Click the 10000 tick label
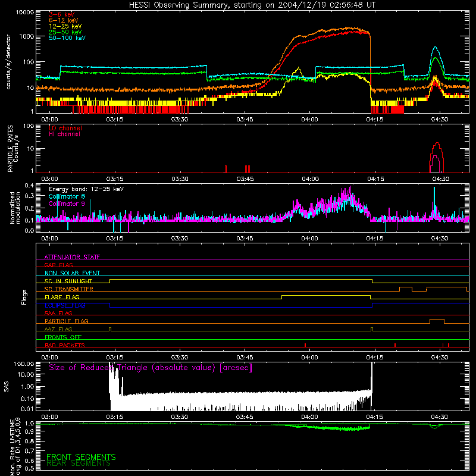Image resolution: width=476 pixels, height=476 pixels. [25, 12]
